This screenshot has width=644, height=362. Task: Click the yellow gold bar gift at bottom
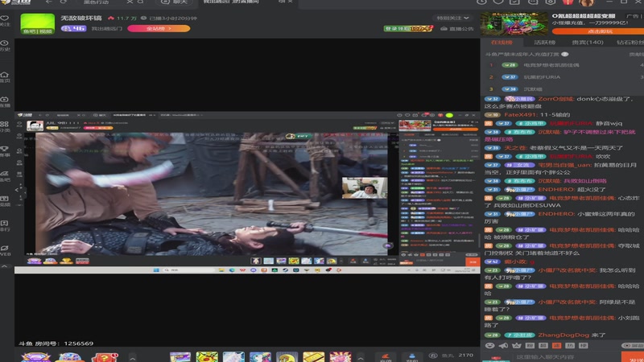313,357
